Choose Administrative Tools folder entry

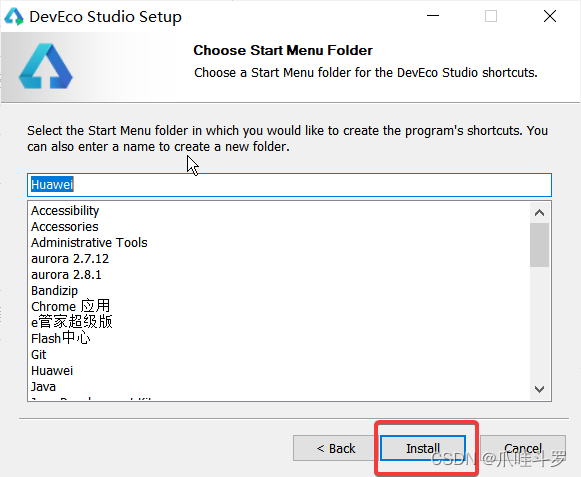[89, 242]
